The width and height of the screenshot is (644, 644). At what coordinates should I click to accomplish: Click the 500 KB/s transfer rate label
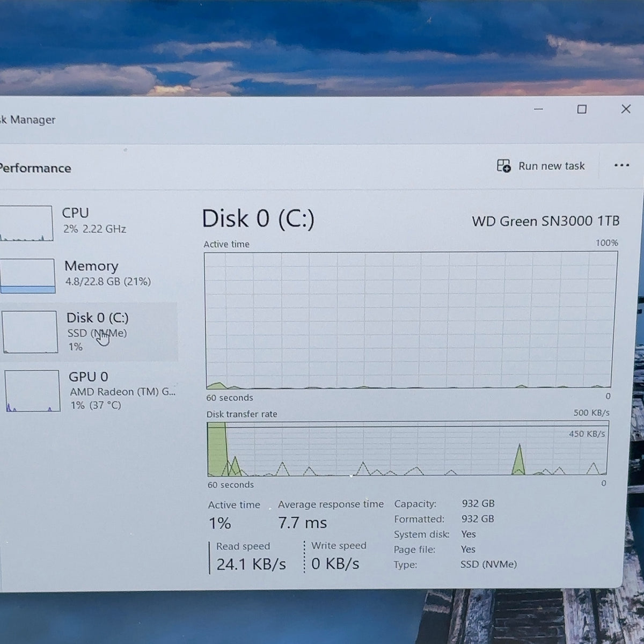tap(591, 413)
